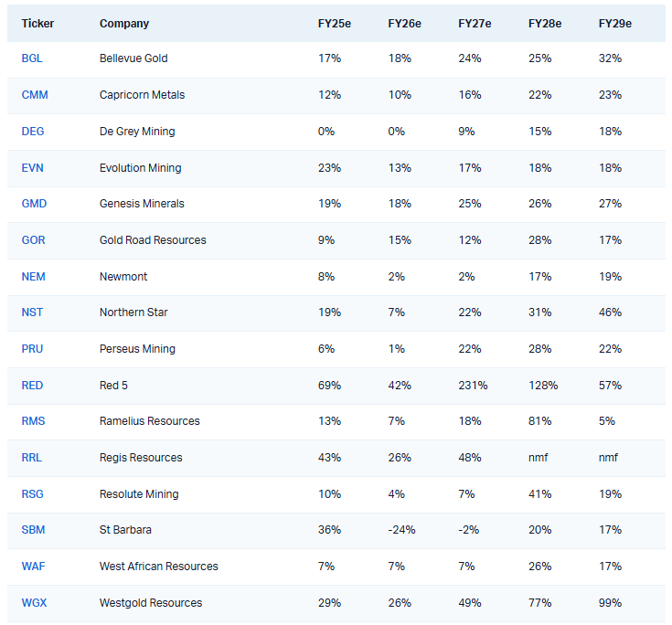672x625 pixels.
Task: Click the Company column header
Action: 124,24
